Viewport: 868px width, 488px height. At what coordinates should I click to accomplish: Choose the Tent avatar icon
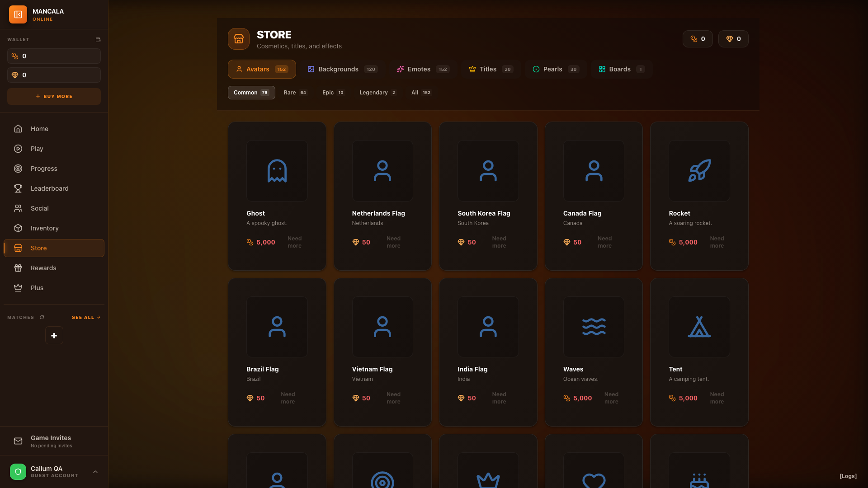click(699, 327)
